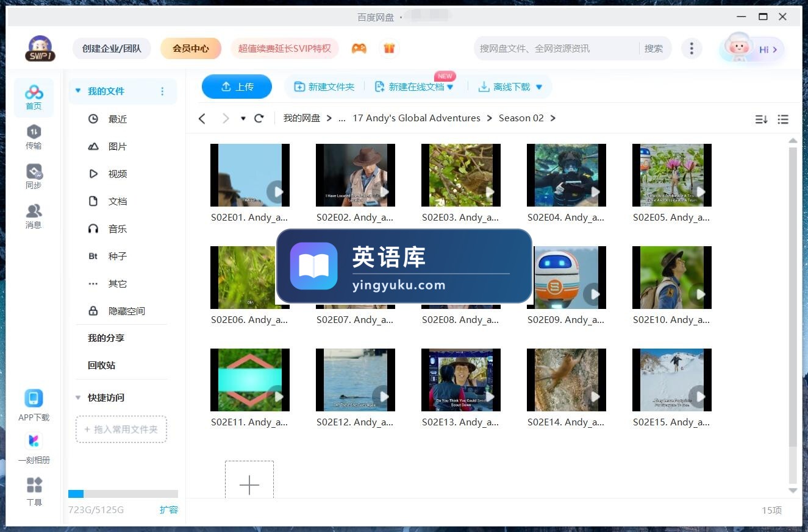808x532 pixels.
Task: Collapse the 我的文件 tree section
Action: tap(78, 91)
